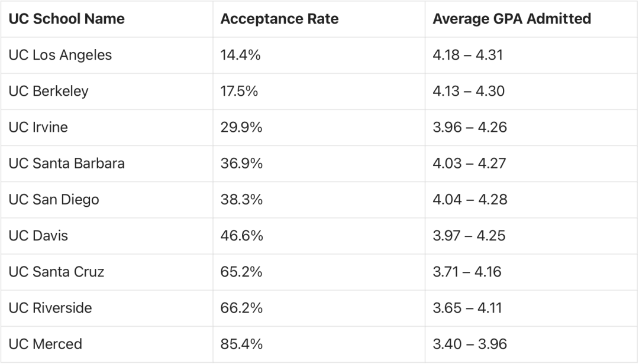
Task: Click the 85.4% acceptance rate value
Action: click(241, 344)
